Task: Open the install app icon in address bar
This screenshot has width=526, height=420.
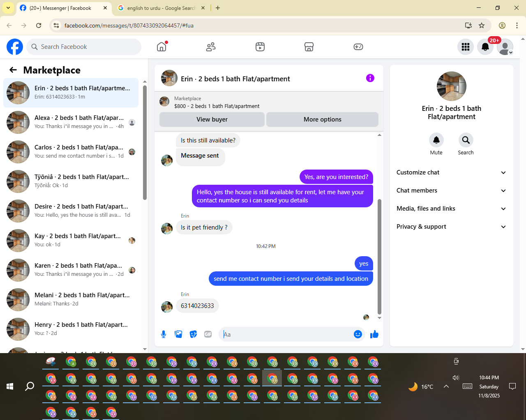Action: [x=468, y=25]
